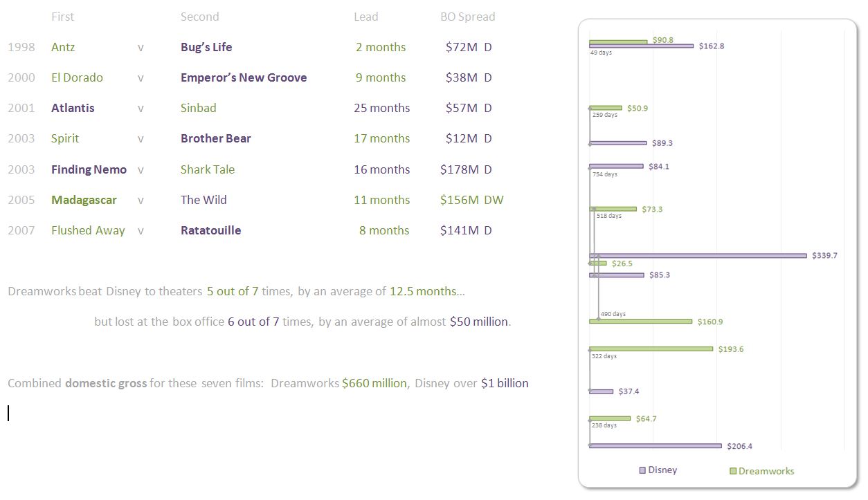Click the Dreamworks legend color swatch
The width and height of the screenshot is (868, 500).
tap(733, 471)
